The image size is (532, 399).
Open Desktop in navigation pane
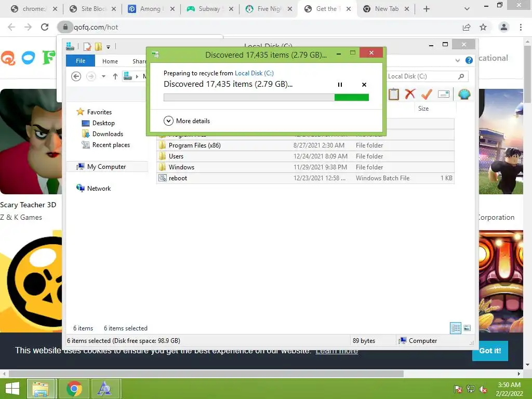click(x=103, y=123)
